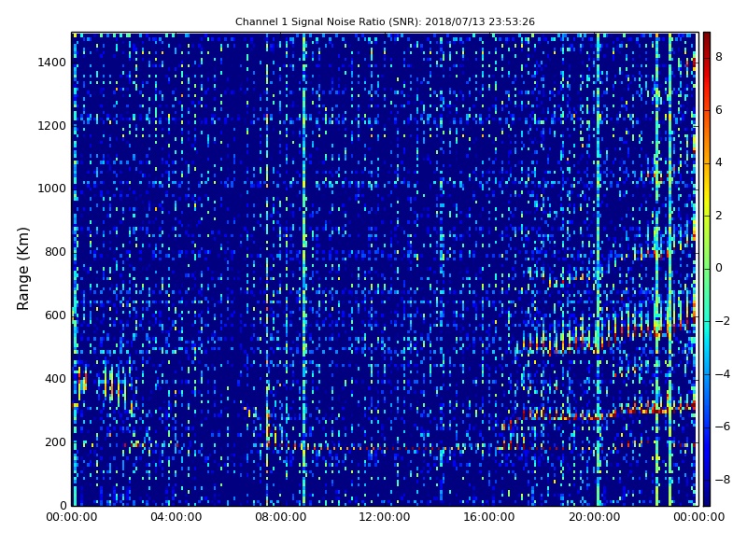The image size is (747, 560).
Task: Click the 20:00:00 time tick label
Action: click(594, 517)
